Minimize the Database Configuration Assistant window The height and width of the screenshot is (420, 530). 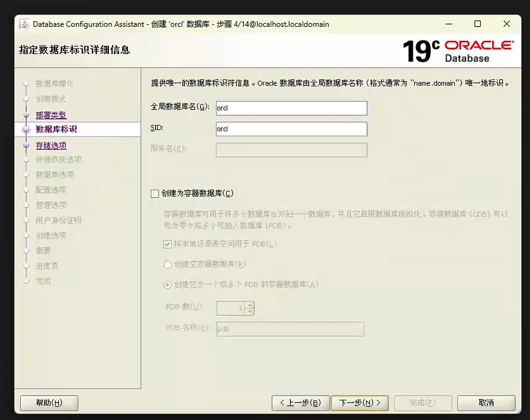click(x=449, y=24)
